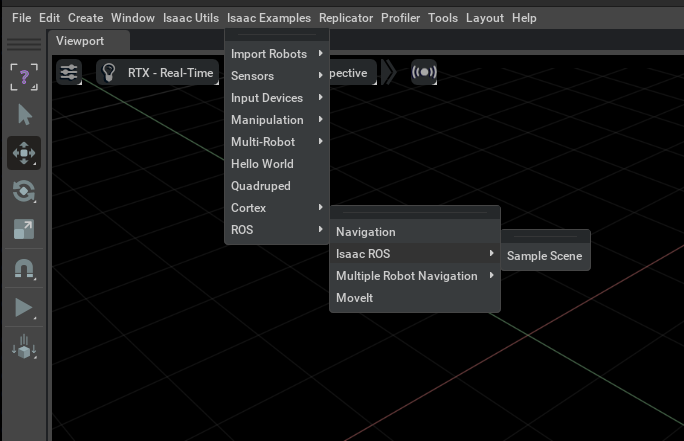
Task: Expand the ROS submenu entry
Action: pyautogui.click(x=277, y=230)
